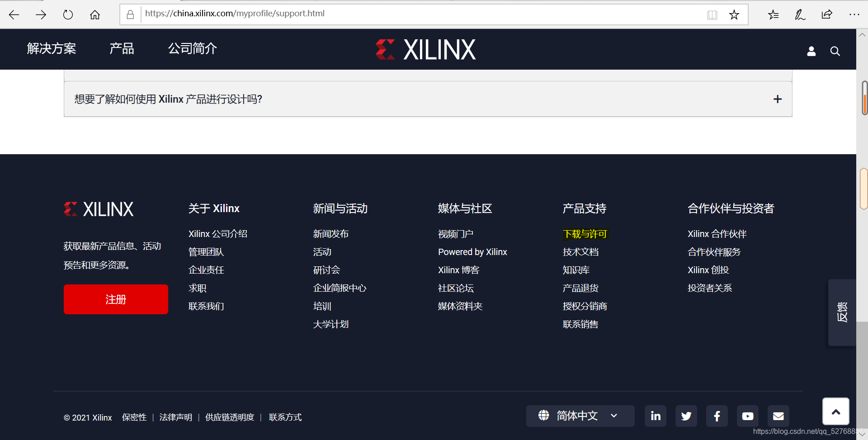Open the favorites hub icon
Image resolution: width=868 pixels, height=440 pixels.
coord(773,15)
